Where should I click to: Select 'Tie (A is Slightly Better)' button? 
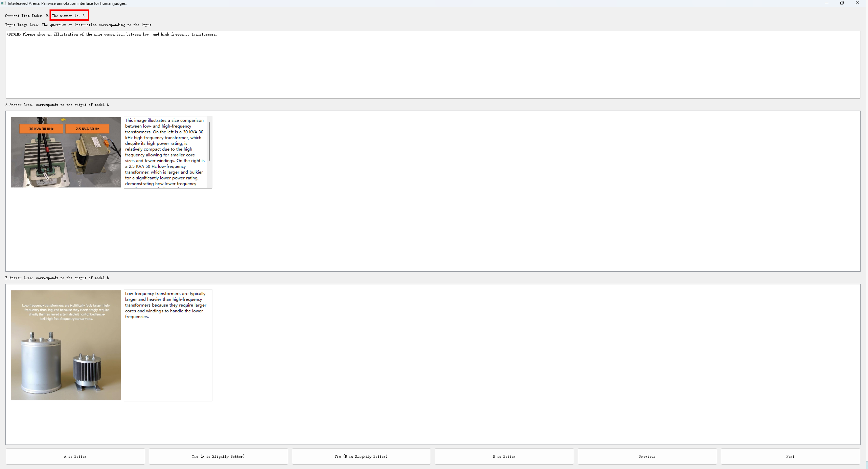pyautogui.click(x=218, y=456)
